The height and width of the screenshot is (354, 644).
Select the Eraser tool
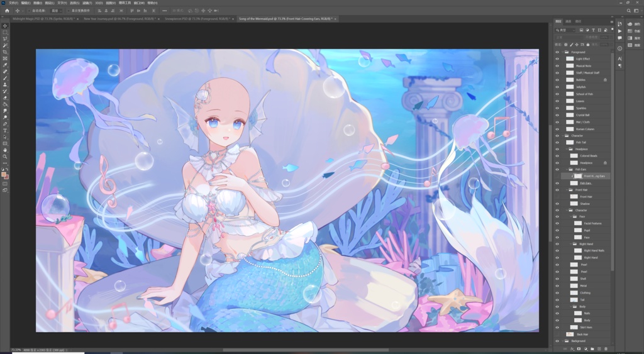(5, 97)
